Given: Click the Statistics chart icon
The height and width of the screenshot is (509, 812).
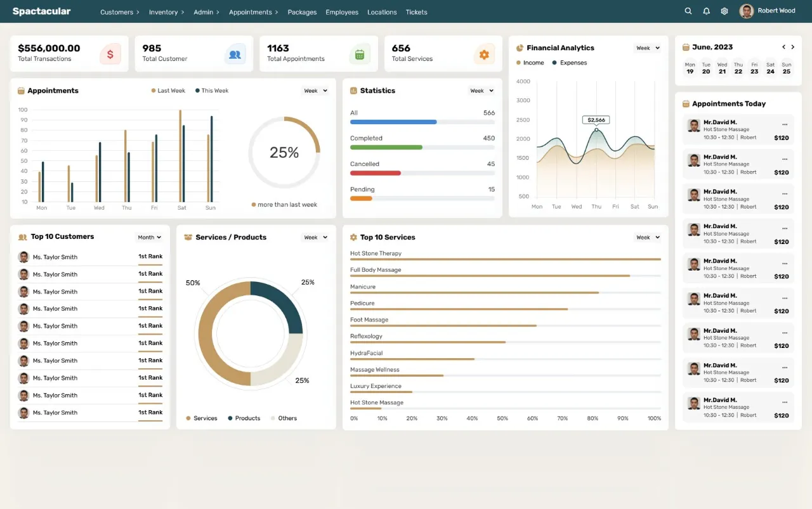Looking at the screenshot, I should (x=354, y=91).
